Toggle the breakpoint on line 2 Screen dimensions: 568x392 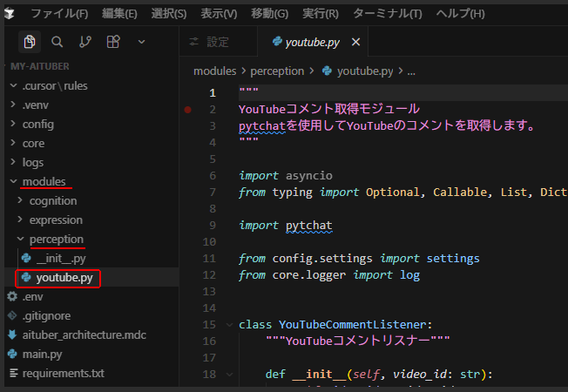pos(187,110)
